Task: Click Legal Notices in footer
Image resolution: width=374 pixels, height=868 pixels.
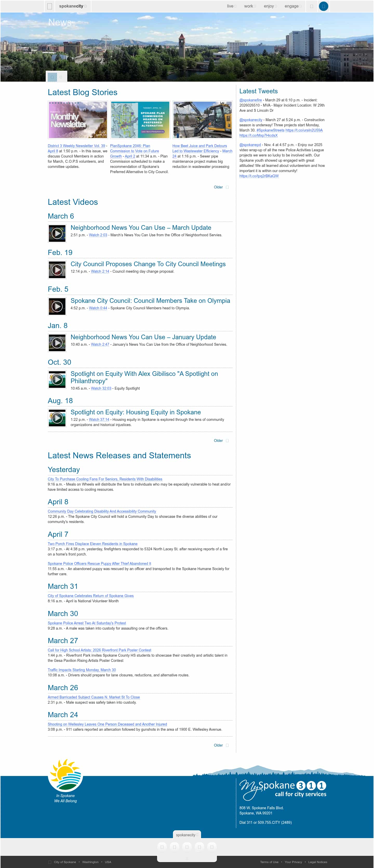Action: (317, 862)
